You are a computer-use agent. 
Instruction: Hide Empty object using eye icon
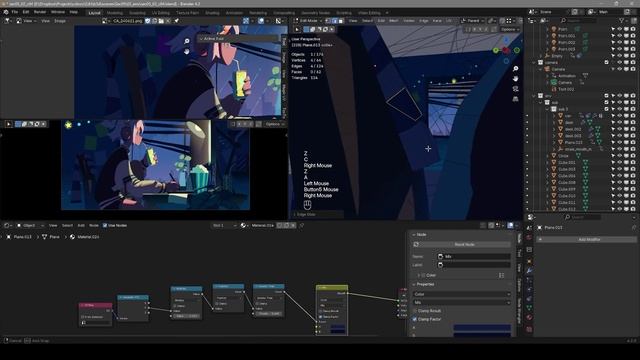(620, 56)
